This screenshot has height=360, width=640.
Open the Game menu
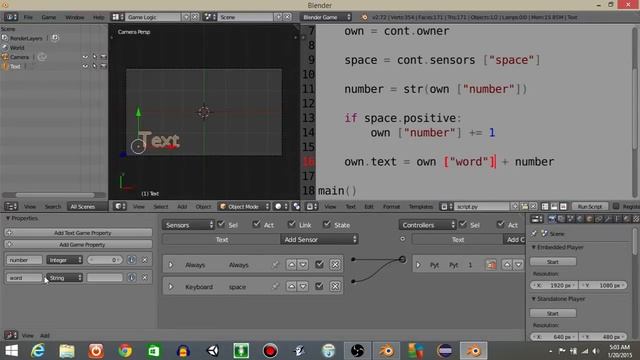(49, 17)
